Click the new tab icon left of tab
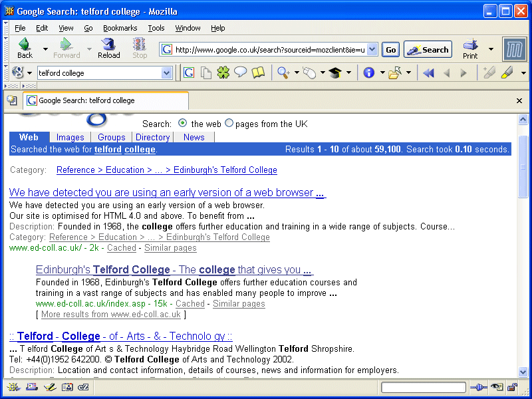Viewport: 532px width, 399px height. (12, 100)
